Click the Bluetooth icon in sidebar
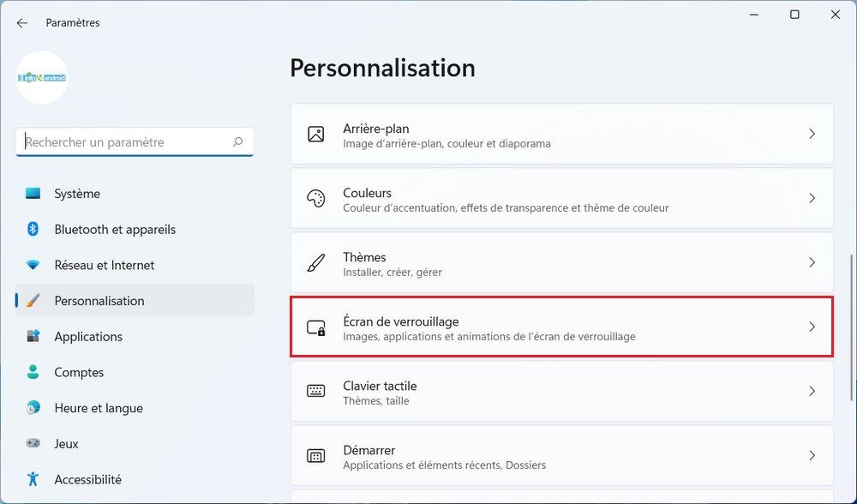This screenshot has height=504, width=857. (33, 230)
